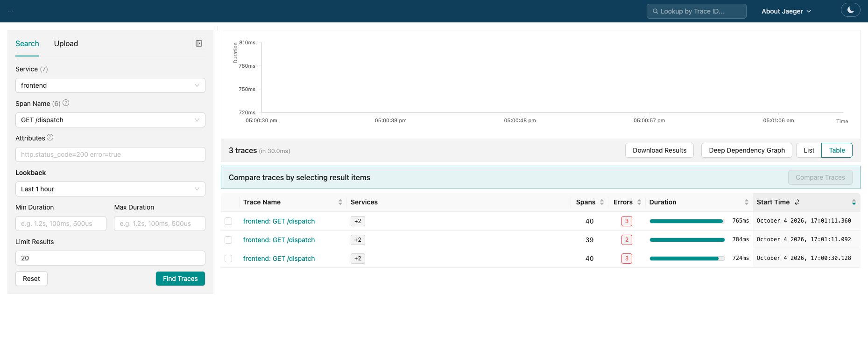
Task: Click the Attributes input field
Action: coord(110,154)
